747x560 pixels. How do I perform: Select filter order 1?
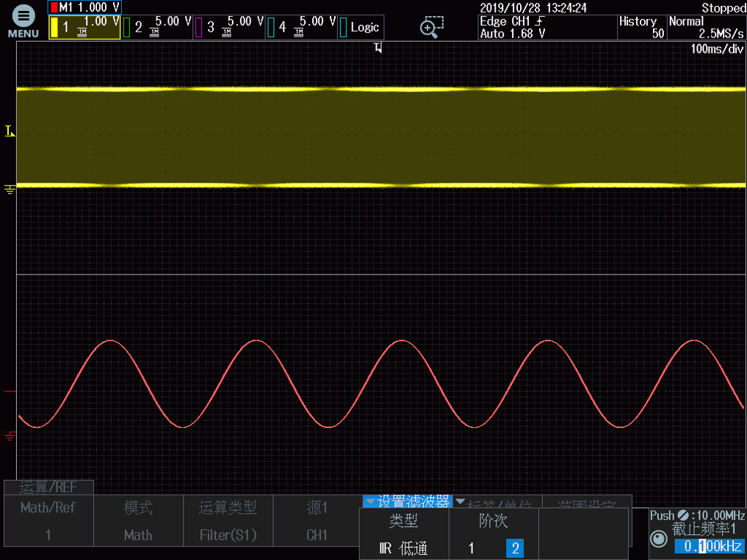point(471,548)
